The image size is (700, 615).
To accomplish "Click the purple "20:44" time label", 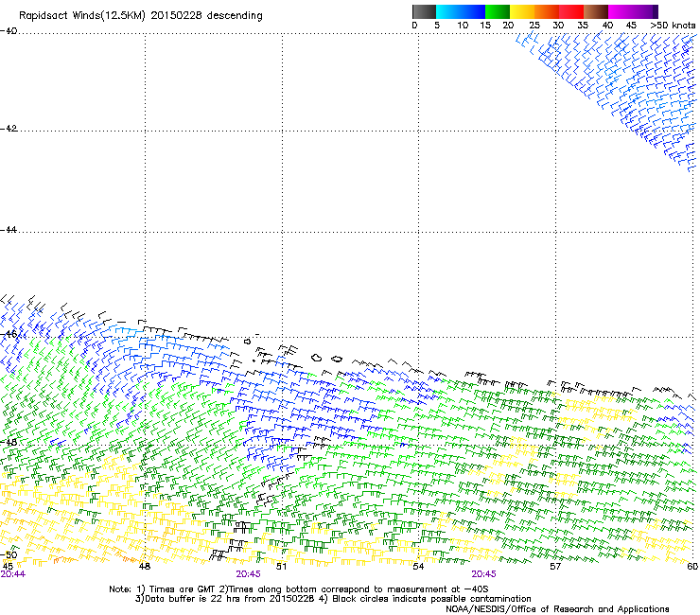I will point(13,574).
